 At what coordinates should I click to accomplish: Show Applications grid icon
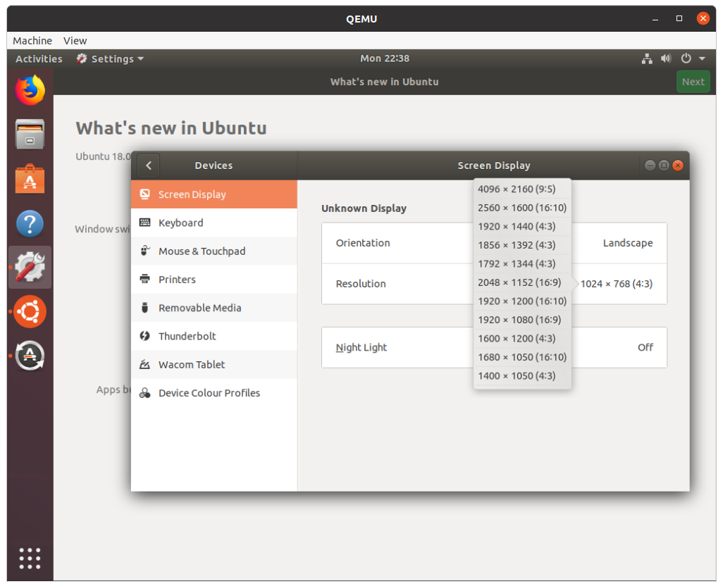point(30,558)
